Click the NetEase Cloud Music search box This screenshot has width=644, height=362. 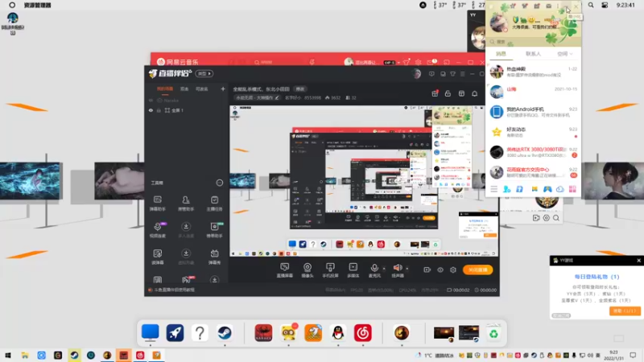(x=279, y=62)
